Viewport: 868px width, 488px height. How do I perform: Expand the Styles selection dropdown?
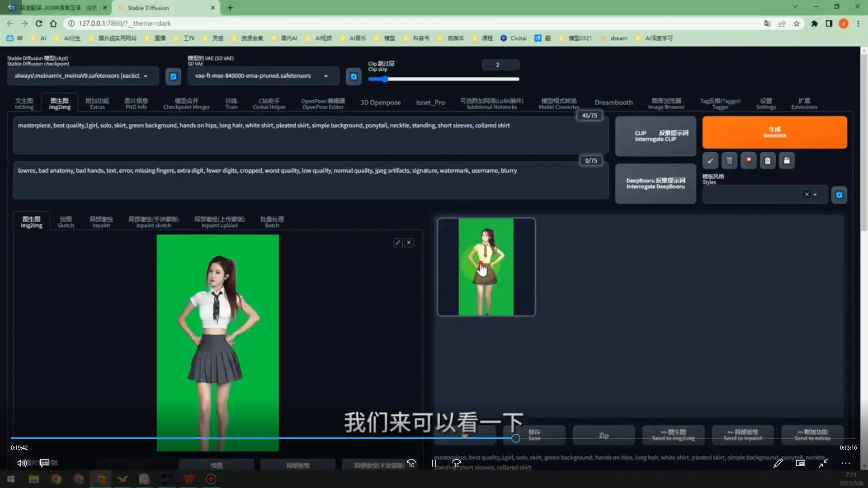coord(815,194)
